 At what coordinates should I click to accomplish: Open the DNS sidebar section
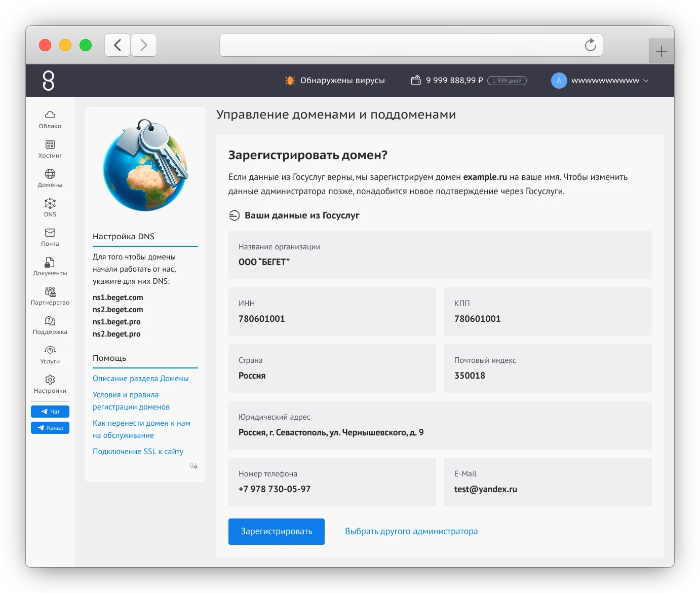(x=50, y=208)
